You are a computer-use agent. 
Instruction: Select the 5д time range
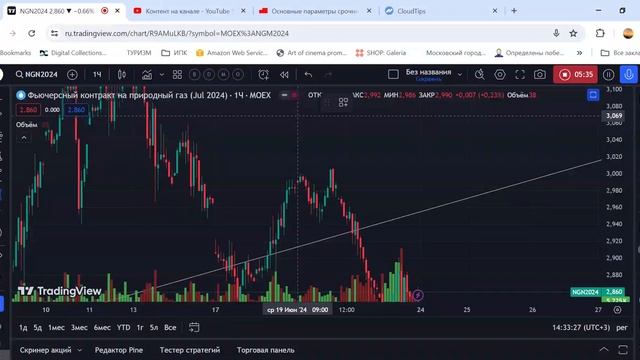tap(38, 327)
